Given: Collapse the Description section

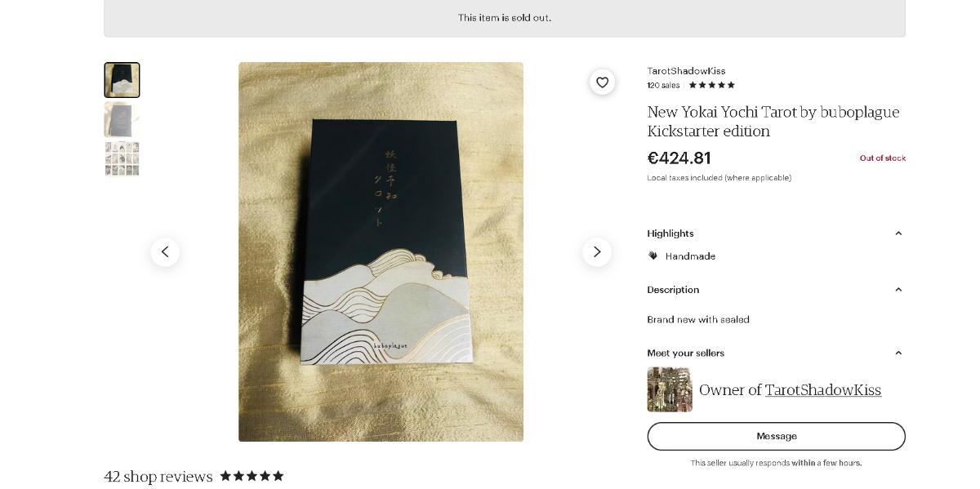Looking at the screenshot, I should point(898,290).
